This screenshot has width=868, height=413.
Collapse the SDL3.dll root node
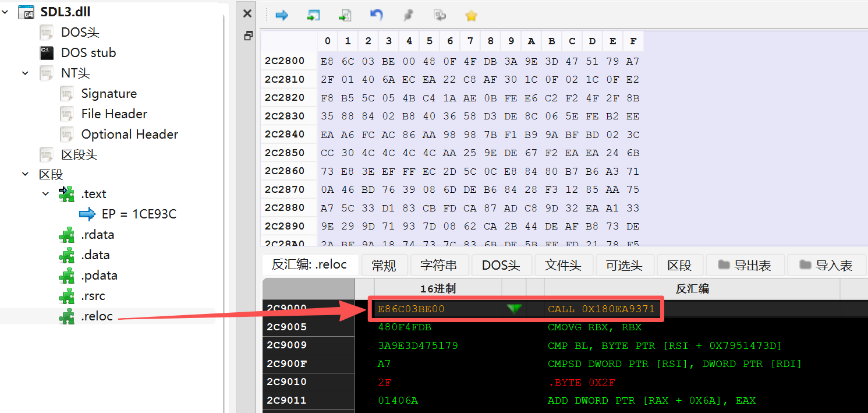pos(6,12)
